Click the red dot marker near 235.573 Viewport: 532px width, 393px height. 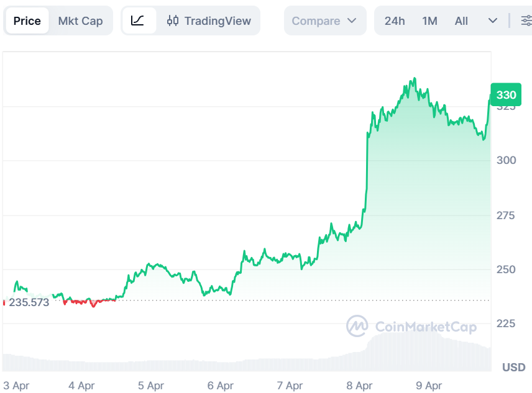5,302
